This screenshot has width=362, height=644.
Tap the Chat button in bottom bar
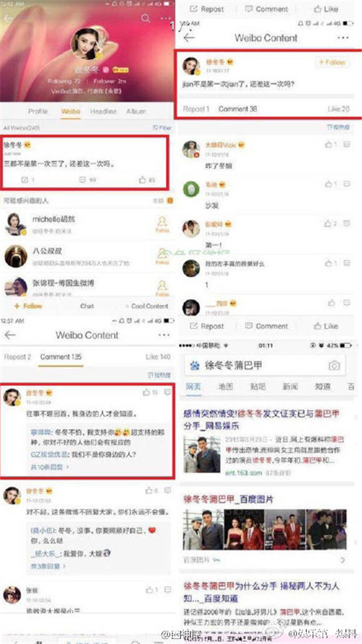(x=87, y=306)
